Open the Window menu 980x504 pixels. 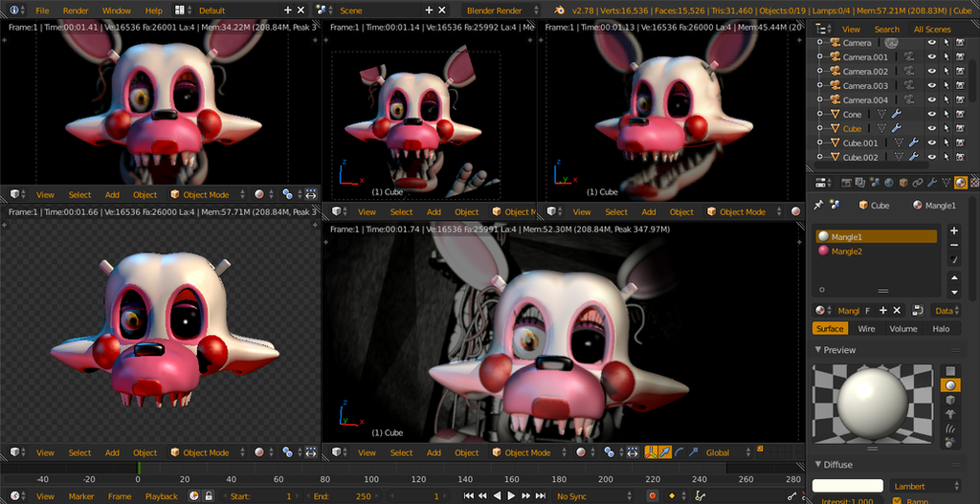(x=117, y=11)
